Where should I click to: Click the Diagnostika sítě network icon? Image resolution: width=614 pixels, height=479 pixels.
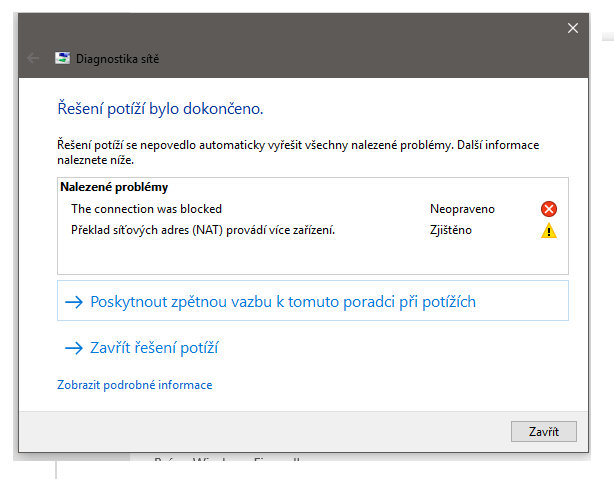coord(63,58)
